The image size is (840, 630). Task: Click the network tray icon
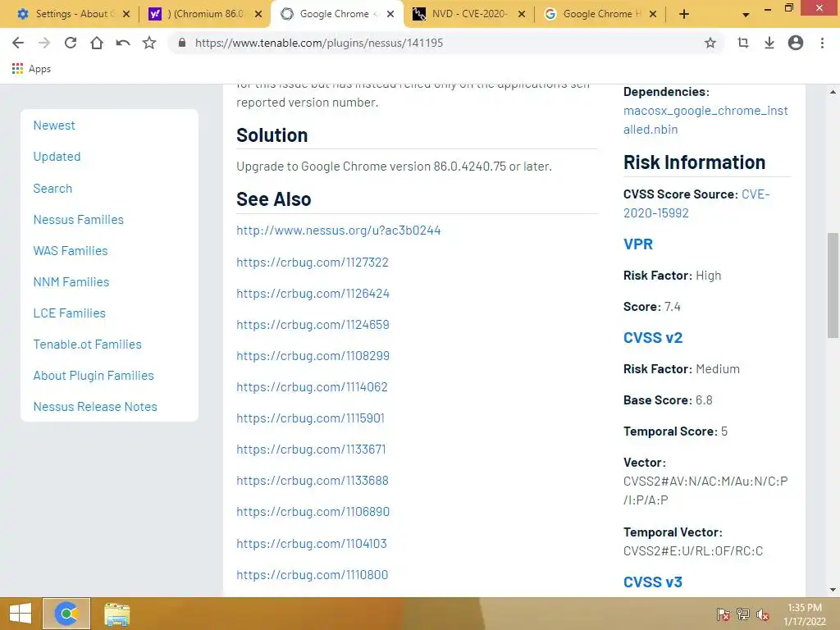pos(743,614)
